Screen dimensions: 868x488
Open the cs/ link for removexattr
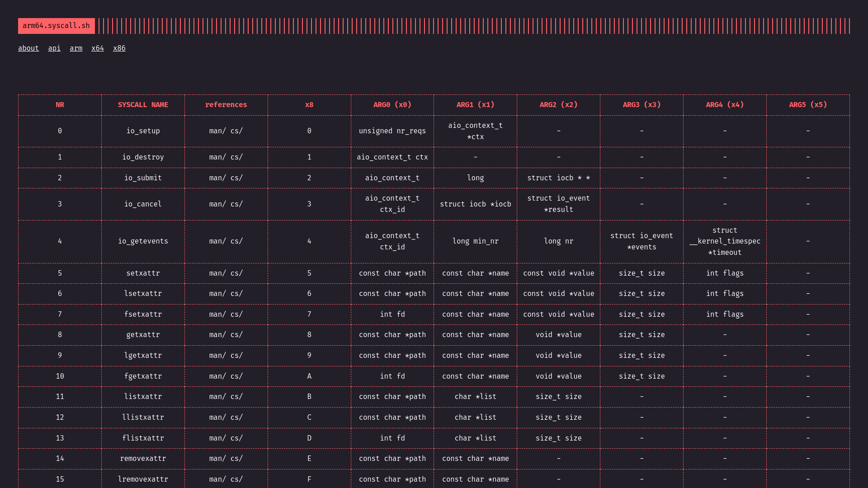pyautogui.click(x=237, y=459)
